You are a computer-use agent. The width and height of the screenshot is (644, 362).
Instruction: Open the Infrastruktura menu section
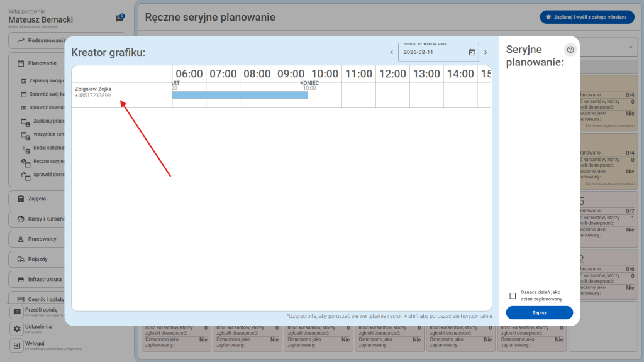(x=45, y=279)
